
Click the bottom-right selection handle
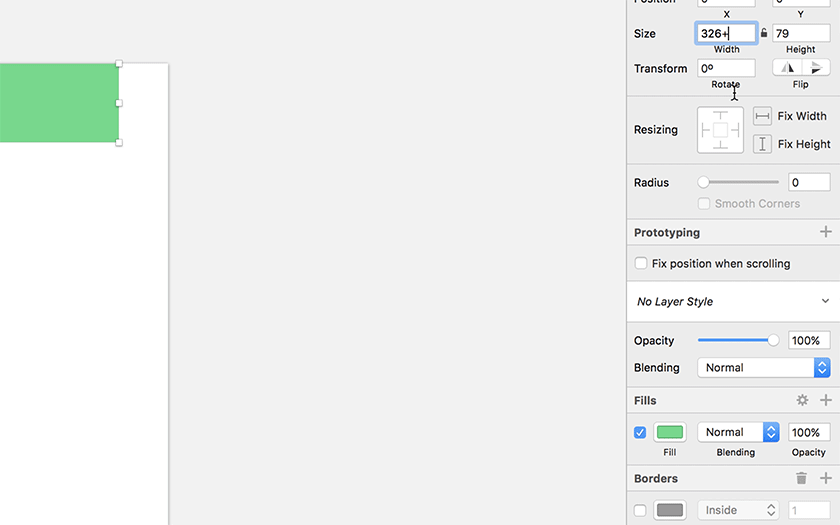[119, 142]
